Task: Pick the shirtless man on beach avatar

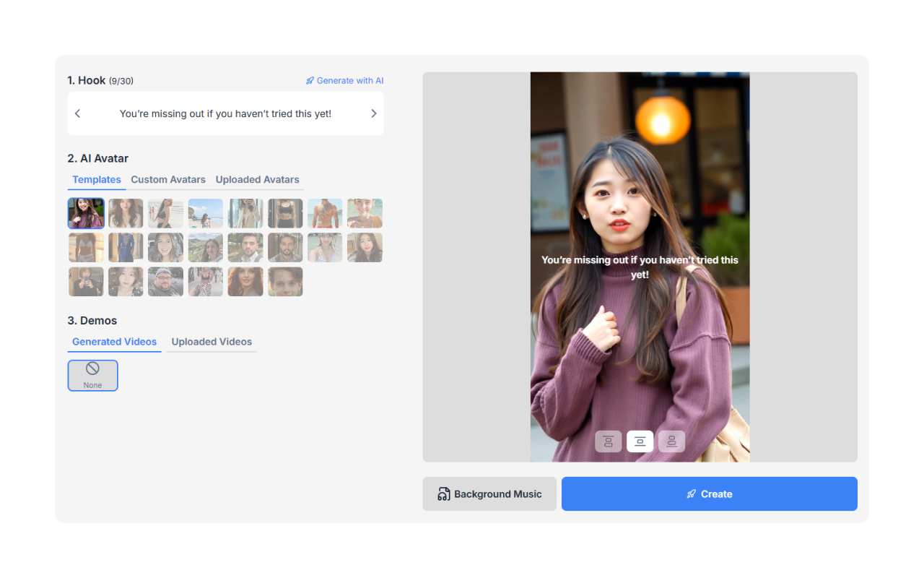Action: 325,214
